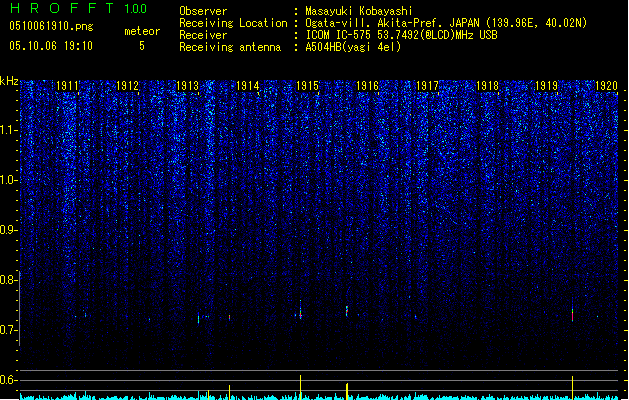Select the A504HB(yagi 4el) antenna text

click(x=353, y=47)
